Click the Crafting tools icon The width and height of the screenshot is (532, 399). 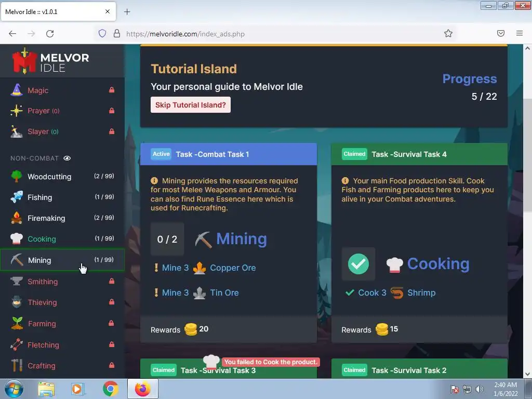point(16,365)
